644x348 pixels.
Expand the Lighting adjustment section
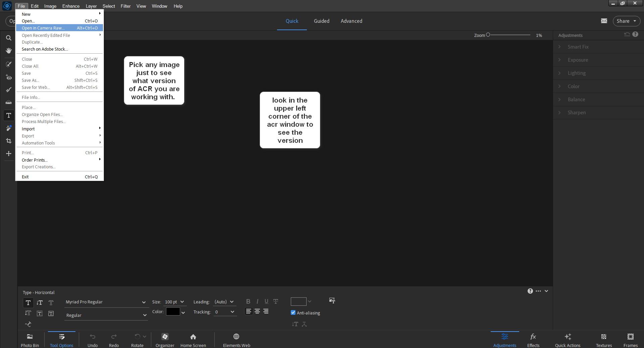pos(576,73)
